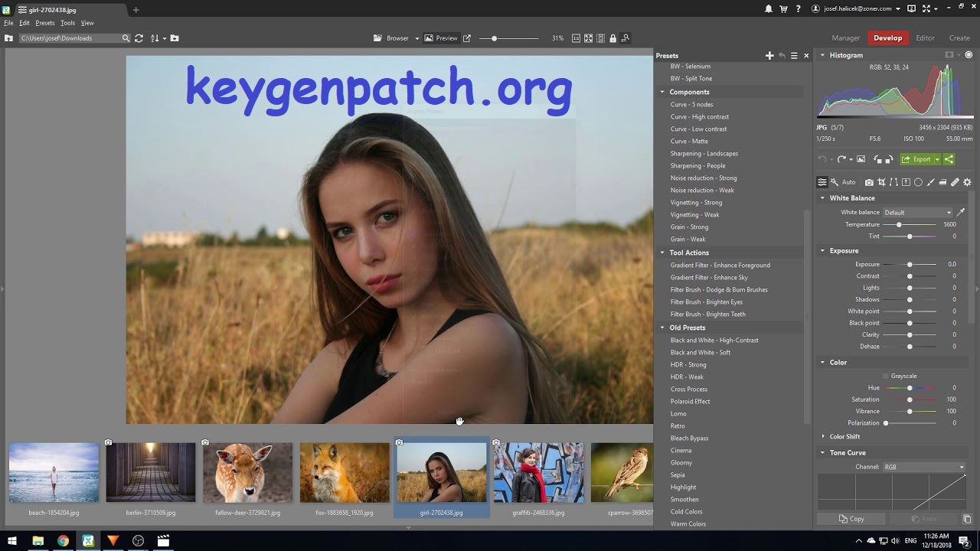Click the green share icon

[949, 159]
